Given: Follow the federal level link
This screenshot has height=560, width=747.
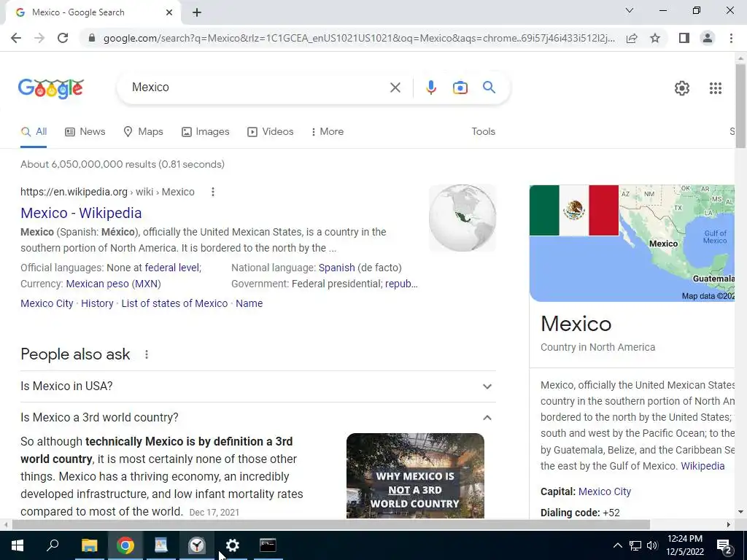Looking at the screenshot, I should [x=173, y=268].
